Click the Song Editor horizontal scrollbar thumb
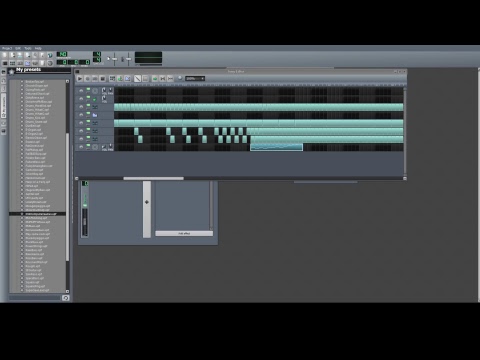 (153, 179)
